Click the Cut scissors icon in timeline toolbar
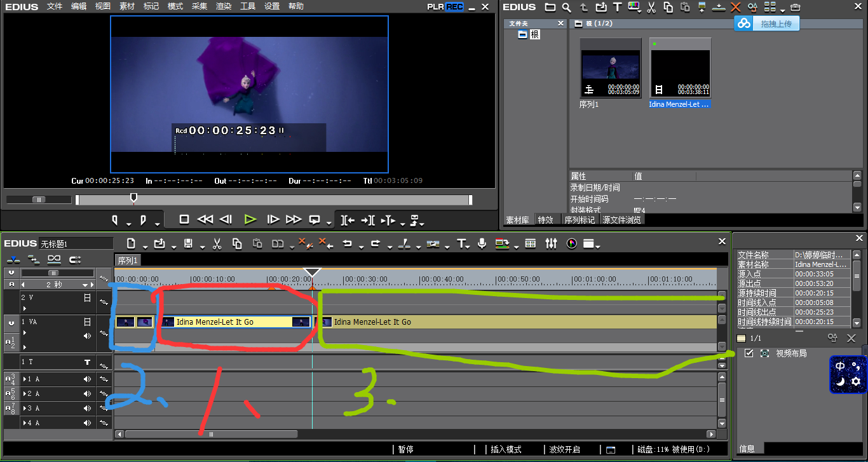The width and height of the screenshot is (868, 462). tap(217, 243)
